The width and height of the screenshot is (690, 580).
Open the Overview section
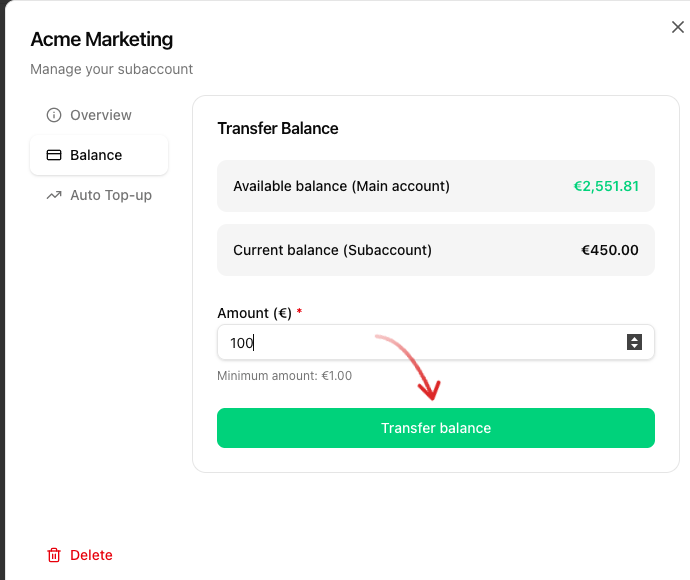[99, 115]
